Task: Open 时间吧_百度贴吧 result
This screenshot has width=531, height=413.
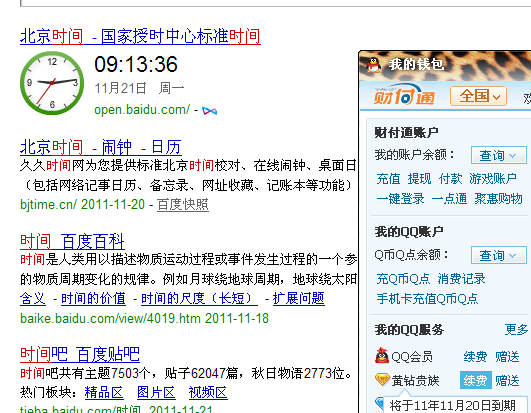Action: pos(80,354)
